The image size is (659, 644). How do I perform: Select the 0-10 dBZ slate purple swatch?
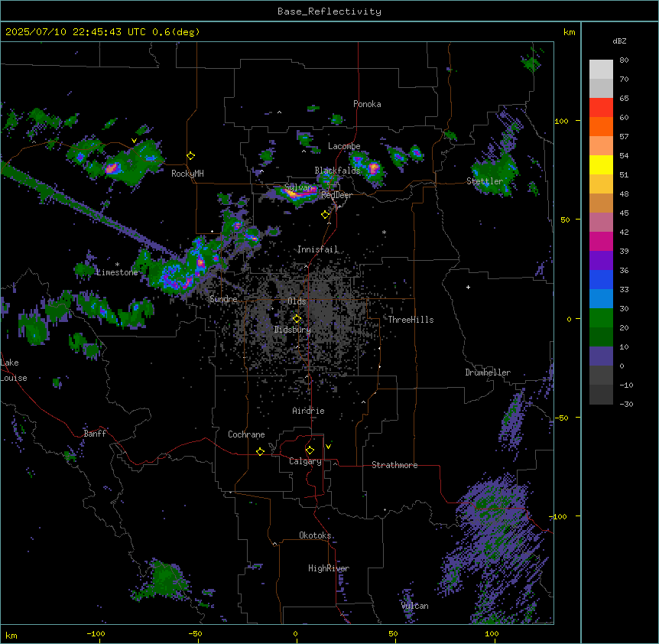point(601,356)
